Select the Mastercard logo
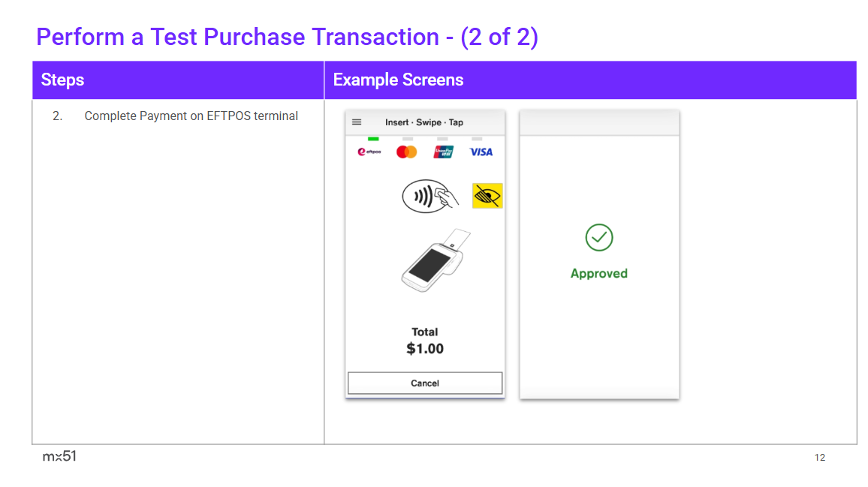The image size is (868, 487). [x=406, y=152]
